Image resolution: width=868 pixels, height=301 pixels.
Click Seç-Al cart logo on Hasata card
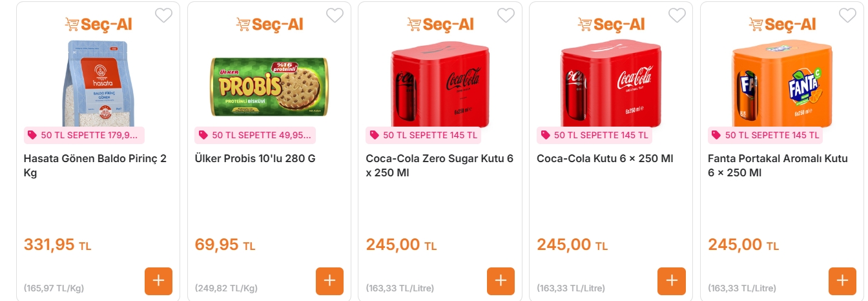point(98,25)
